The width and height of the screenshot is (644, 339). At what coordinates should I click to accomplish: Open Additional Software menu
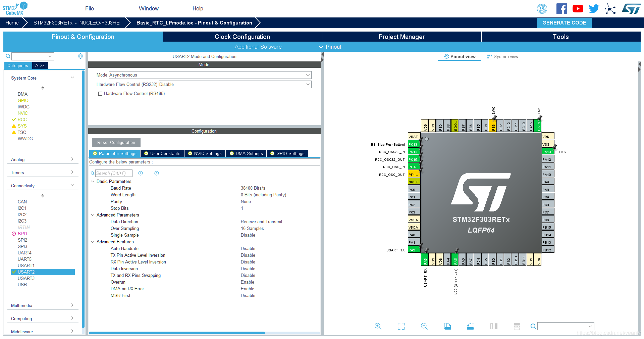point(258,47)
